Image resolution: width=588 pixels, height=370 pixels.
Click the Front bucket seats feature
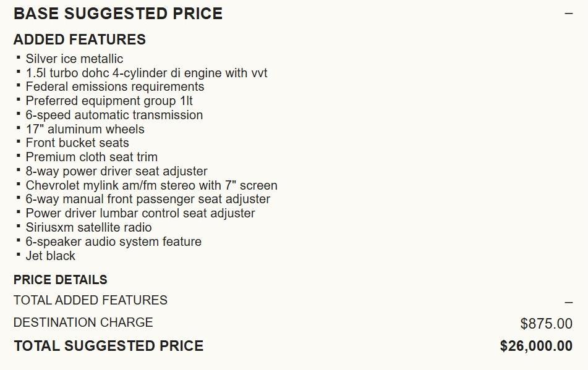(x=77, y=143)
